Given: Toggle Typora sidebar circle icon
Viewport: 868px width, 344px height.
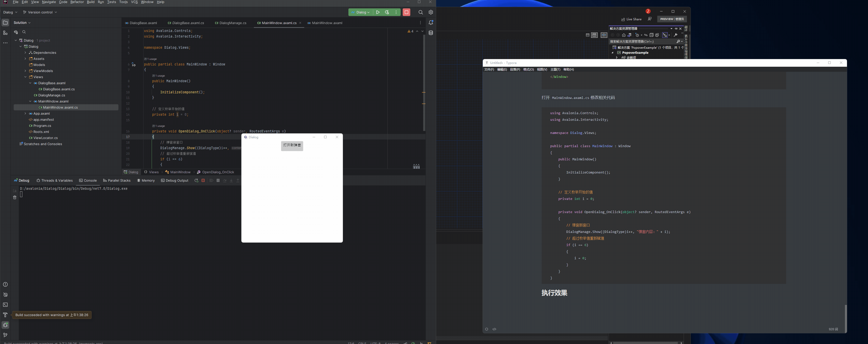Looking at the screenshot, I should [x=487, y=329].
